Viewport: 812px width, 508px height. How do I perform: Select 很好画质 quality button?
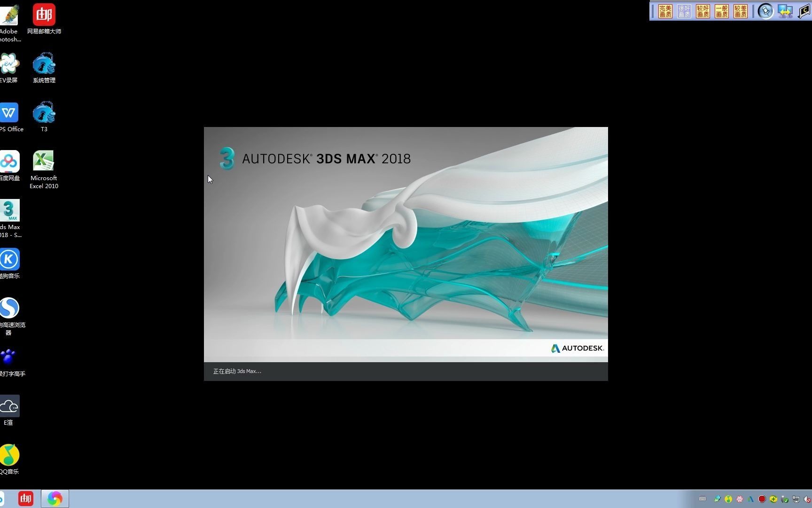point(684,11)
